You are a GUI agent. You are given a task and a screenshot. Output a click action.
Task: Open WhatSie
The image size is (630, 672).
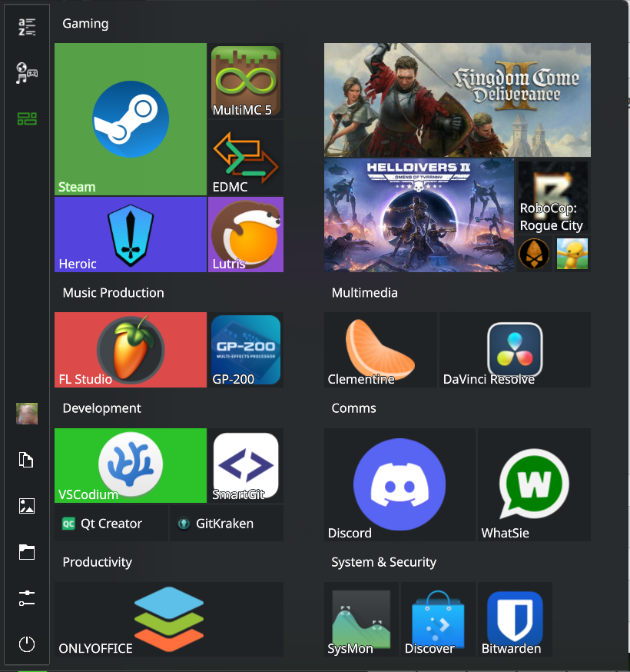tap(534, 484)
